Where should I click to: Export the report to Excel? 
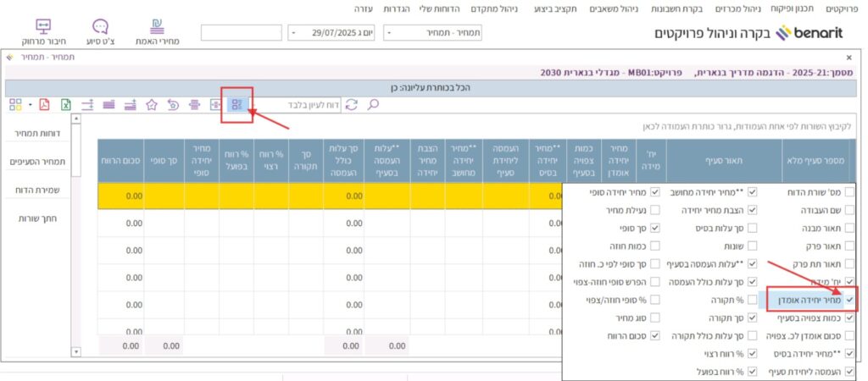(x=65, y=105)
